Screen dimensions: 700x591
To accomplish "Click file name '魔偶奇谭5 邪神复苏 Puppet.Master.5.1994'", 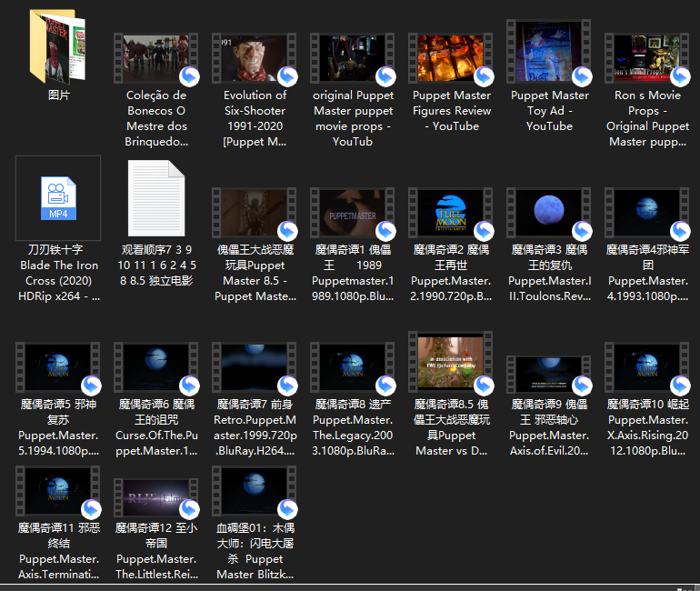I will tap(58, 427).
